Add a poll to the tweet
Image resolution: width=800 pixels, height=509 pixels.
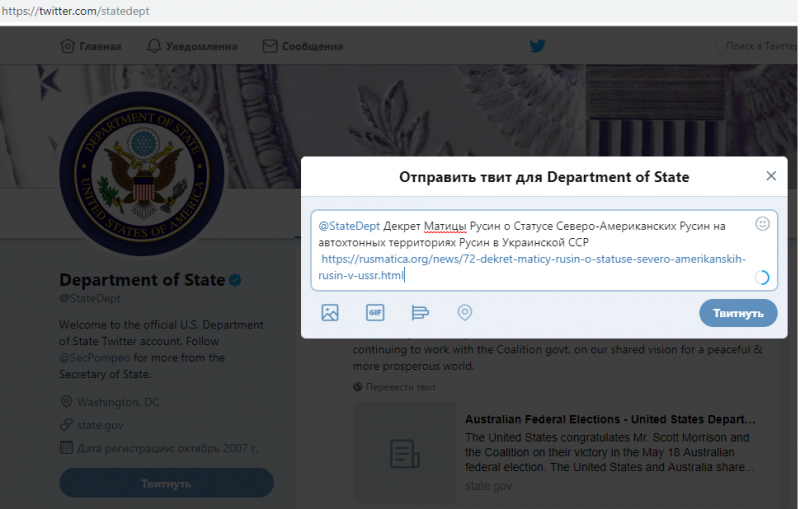pyautogui.click(x=420, y=312)
